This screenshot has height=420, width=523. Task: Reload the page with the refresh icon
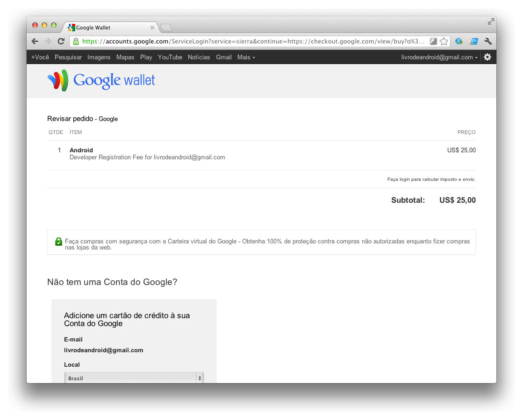click(61, 42)
